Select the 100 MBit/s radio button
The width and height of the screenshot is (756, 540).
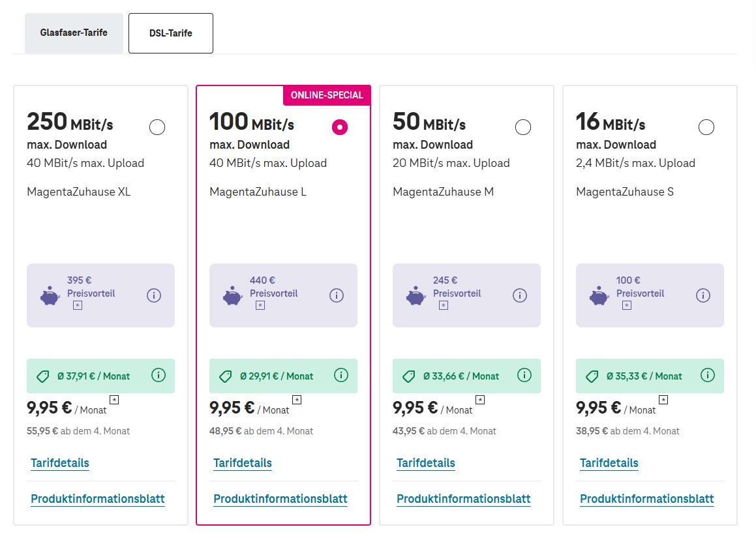[x=340, y=127]
